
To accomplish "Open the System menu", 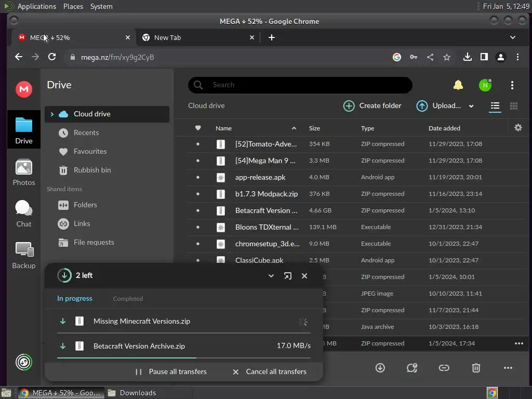I will 101,6.
